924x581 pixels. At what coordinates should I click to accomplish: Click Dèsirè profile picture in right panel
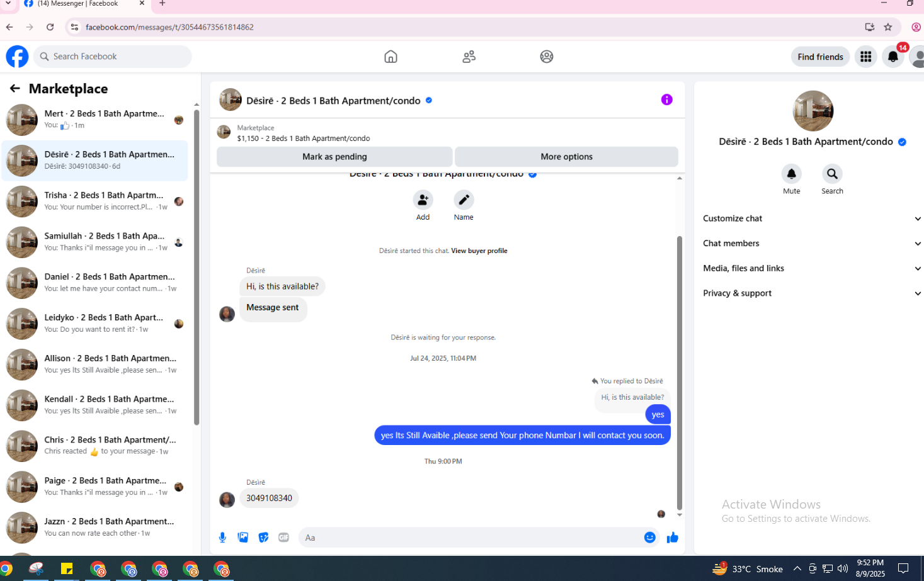click(813, 111)
